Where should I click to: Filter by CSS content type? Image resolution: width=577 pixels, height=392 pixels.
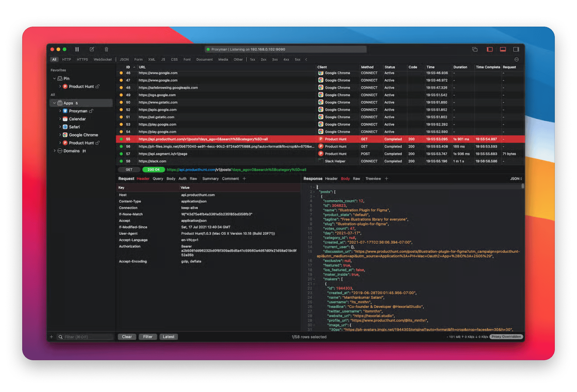[174, 60]
